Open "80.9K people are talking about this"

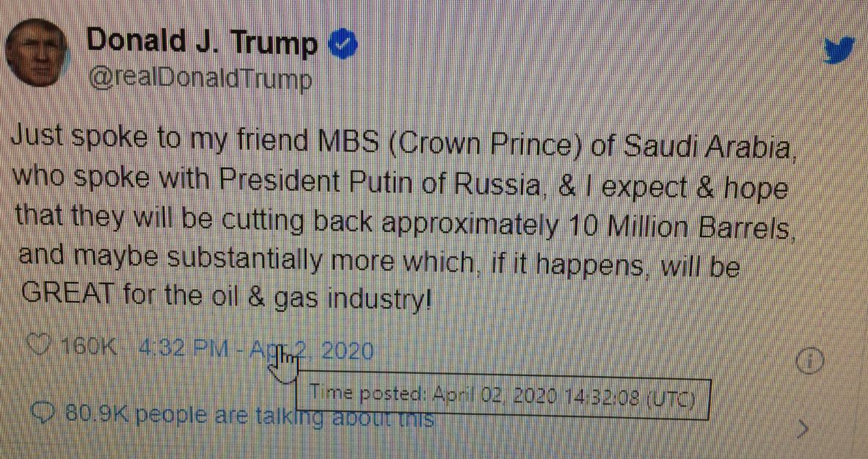click(x=249, y=416)
